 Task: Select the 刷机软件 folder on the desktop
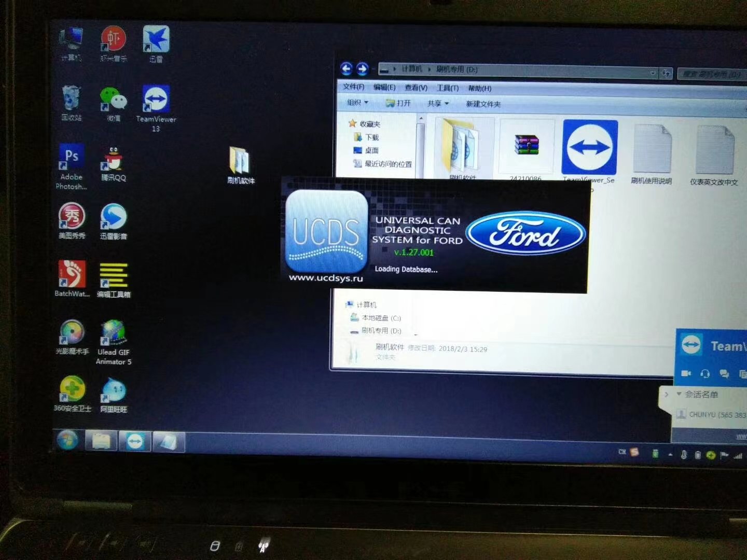[241, 165]
